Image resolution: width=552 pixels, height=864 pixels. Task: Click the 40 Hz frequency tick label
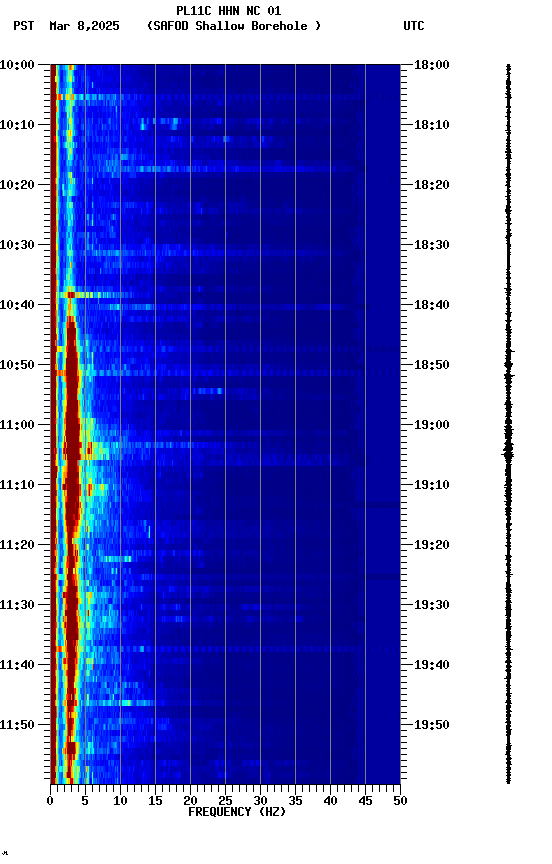tap(331, 801)
